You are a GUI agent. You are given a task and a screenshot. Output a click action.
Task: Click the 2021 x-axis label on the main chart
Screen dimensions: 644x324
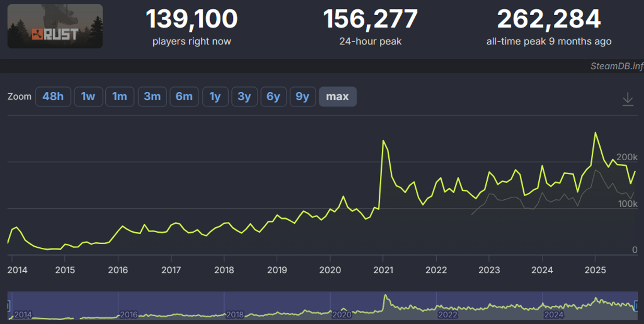[383, 270]
